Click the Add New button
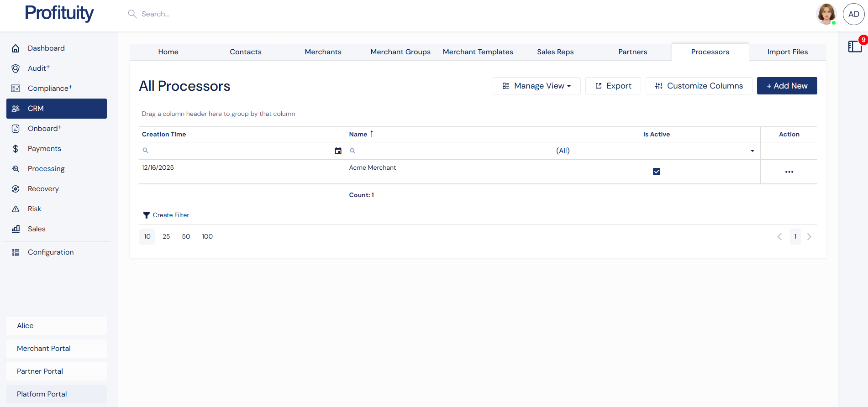The width and height of the screenshot is (868, 407). click(x=787, y=86)
